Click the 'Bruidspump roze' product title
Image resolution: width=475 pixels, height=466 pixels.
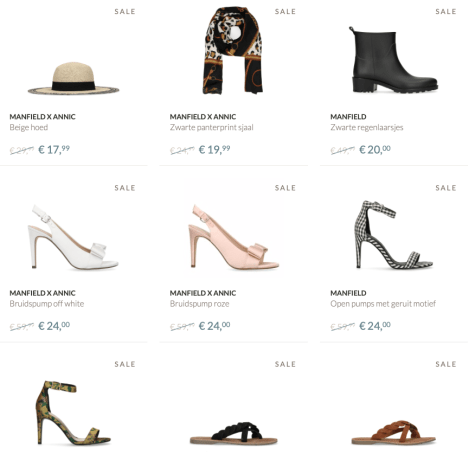click(199, 304)
